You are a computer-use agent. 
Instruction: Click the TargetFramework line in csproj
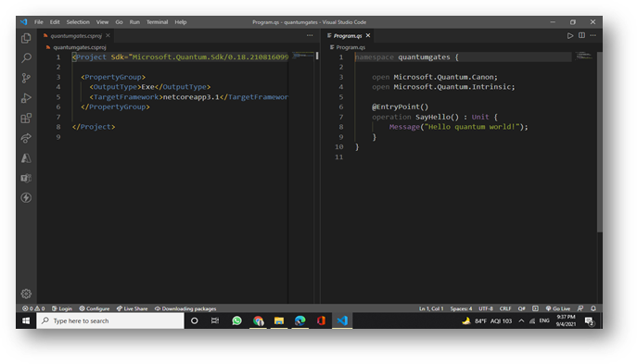click(188, 97)
